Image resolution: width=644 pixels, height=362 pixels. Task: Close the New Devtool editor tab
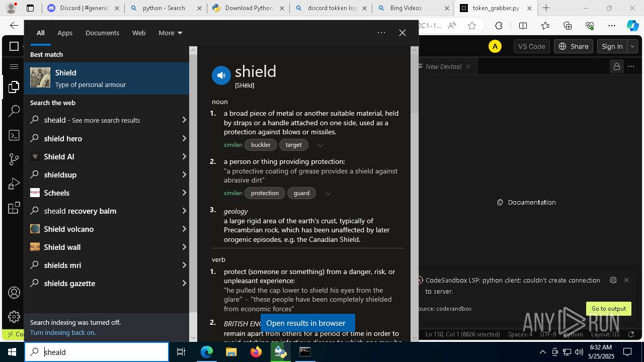click(x=468, y=66)
